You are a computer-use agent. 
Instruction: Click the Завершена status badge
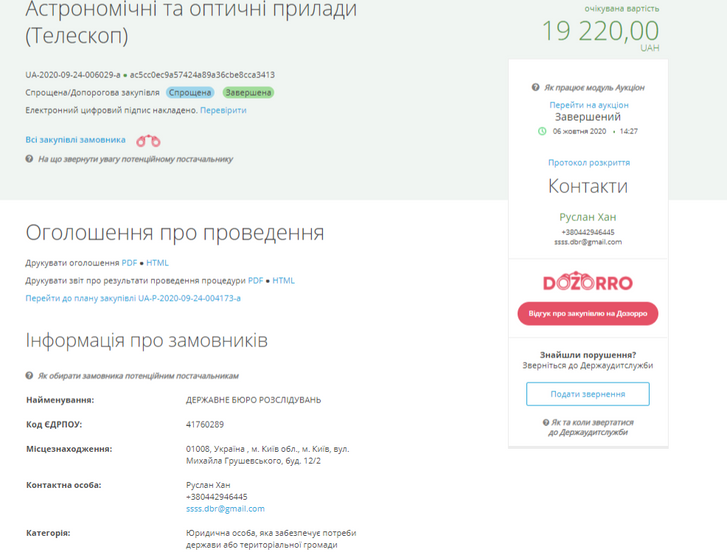point(248,93)
